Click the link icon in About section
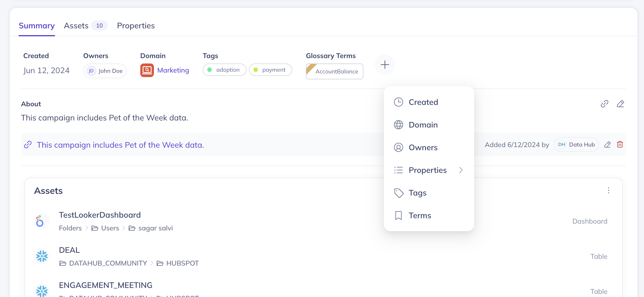The image size is (644, 297). [x=604, y=104]
